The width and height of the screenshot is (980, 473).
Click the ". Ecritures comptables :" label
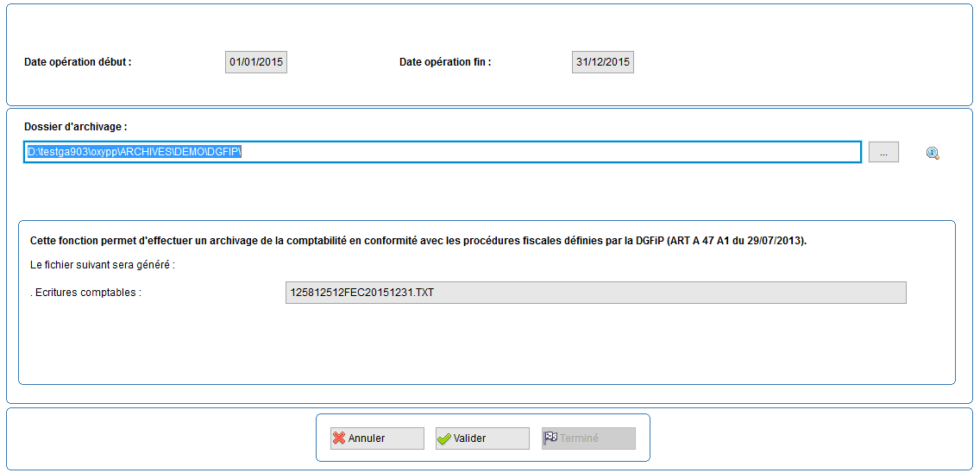85,293
